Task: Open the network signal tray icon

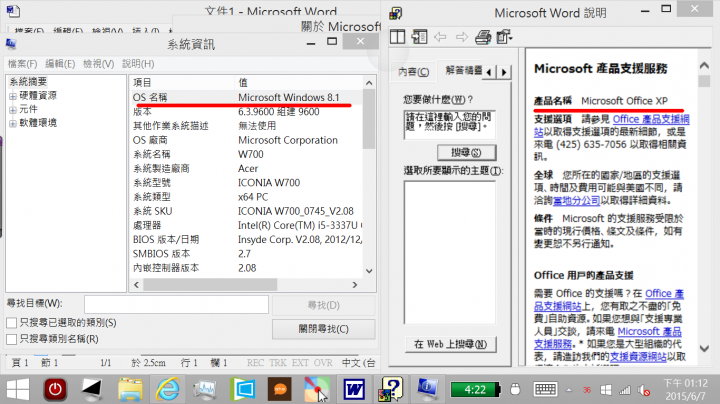Action: tap(625, 390)
